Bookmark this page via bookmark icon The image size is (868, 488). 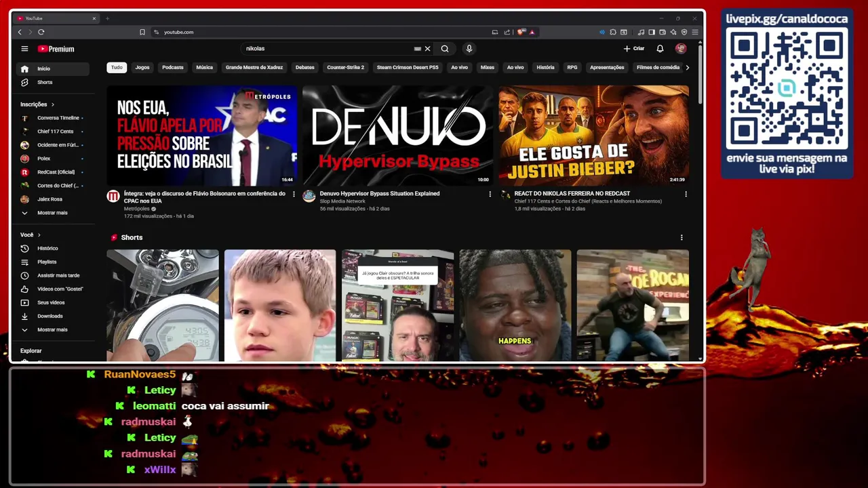coord(142,32)
